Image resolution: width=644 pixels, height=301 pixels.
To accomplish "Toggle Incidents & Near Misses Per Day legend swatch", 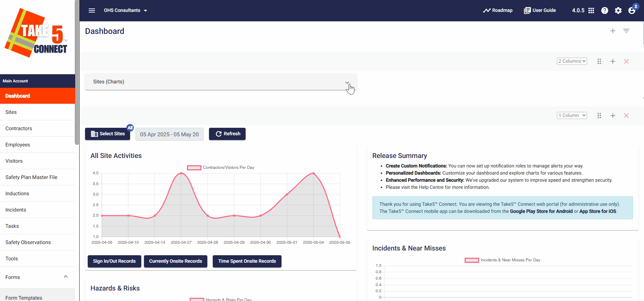I will pos(472,260).
